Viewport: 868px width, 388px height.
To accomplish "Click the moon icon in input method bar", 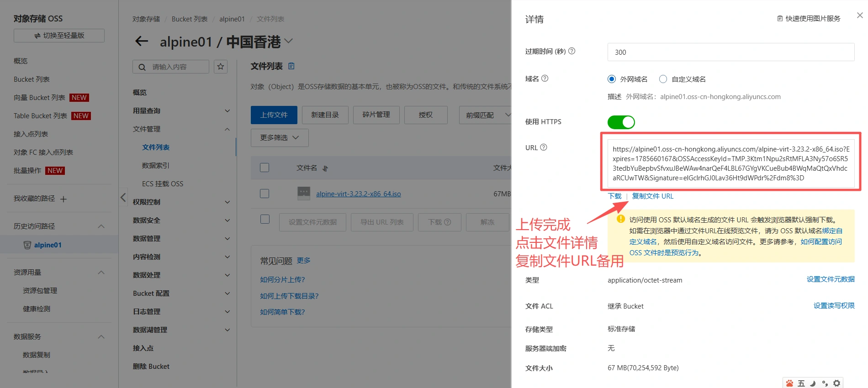I will [x=813, y=383].
